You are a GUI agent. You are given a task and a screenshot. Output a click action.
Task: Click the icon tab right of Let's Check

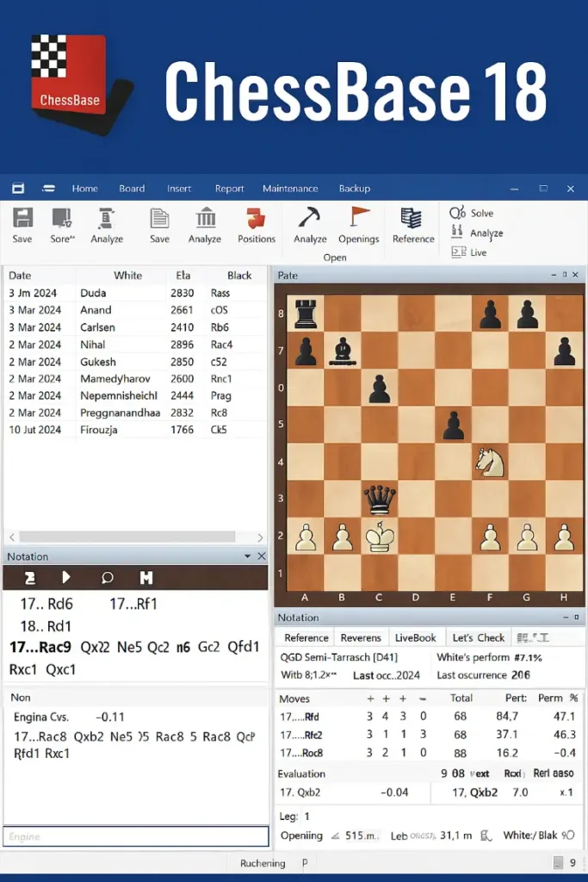point(532,638)
